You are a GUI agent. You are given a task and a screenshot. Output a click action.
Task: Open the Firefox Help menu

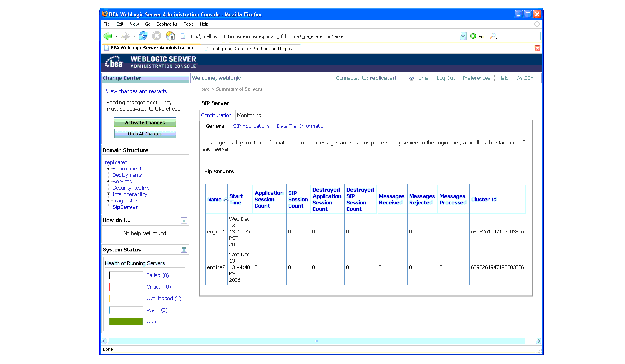pos(204,24)
